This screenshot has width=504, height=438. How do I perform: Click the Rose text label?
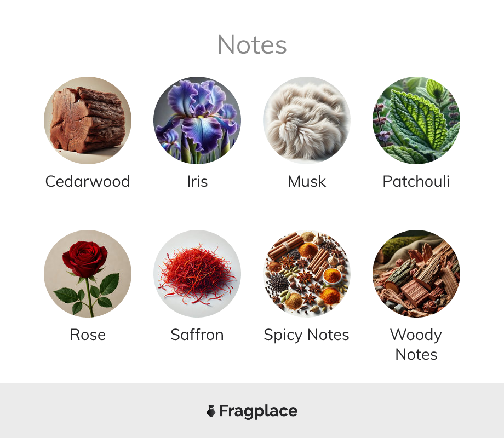pos(88,335)
